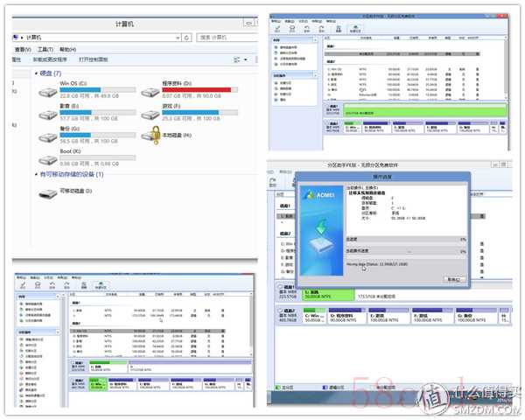Click the refresh icon beside the address bar
The height and width of the screenshot is (420, 525).
(x=185, y=38)
